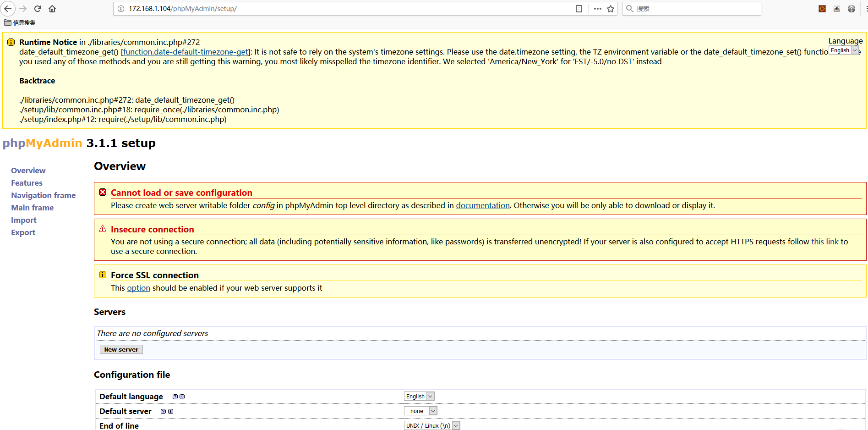This screenshot has width=868, height=430.
Task: Open the End of line dropdown
Action: click(x=432, y=425)
